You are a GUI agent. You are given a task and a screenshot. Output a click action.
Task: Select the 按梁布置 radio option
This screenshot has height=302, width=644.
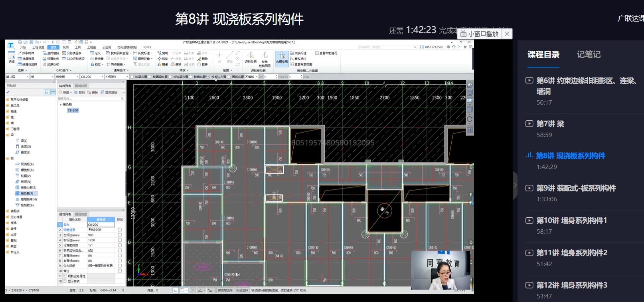click(132, 77)
